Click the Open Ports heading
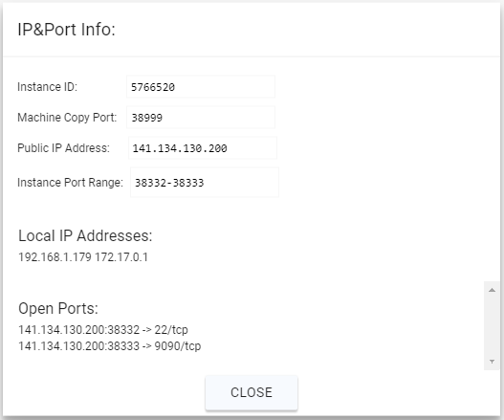Viewport: 504px width, 420px height. click(x=58, y=308)
